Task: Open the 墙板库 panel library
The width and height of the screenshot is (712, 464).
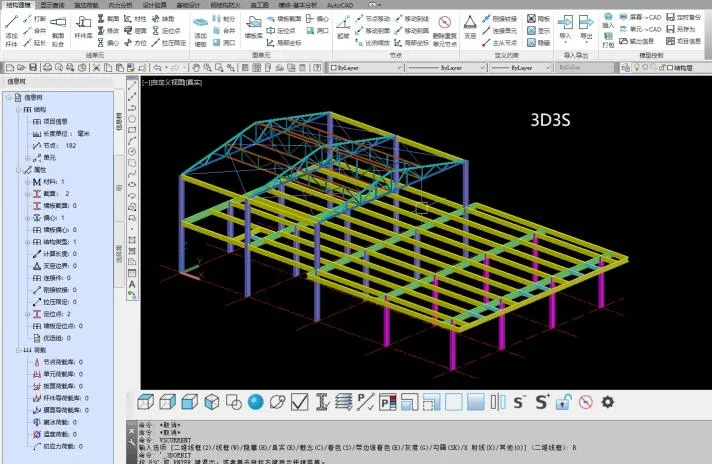Action: click(x=253, y=27)
